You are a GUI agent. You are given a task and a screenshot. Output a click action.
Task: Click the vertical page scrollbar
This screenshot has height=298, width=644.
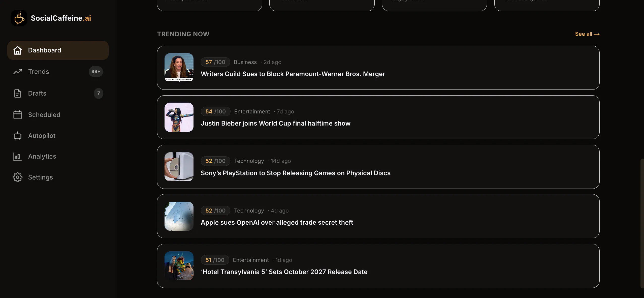pos(642,223)
